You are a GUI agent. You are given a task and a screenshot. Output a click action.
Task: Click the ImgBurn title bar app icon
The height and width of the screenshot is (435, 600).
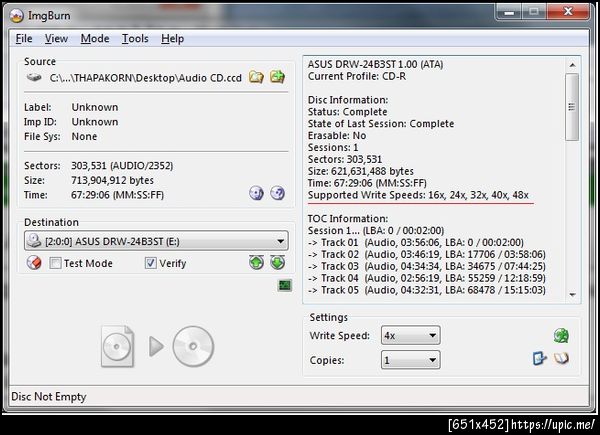click(16, 15)
